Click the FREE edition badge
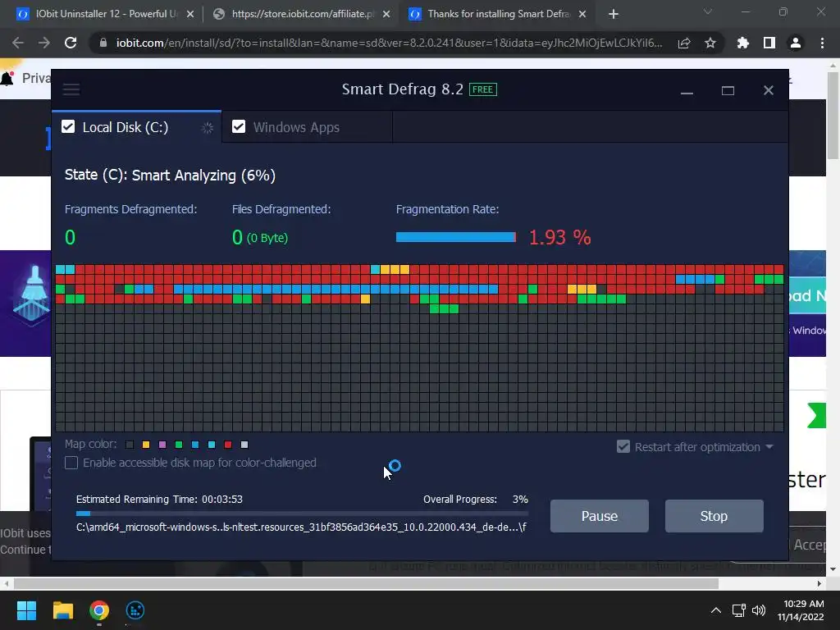This screenshot has width=840, height=630. click(x=482, y=89)
